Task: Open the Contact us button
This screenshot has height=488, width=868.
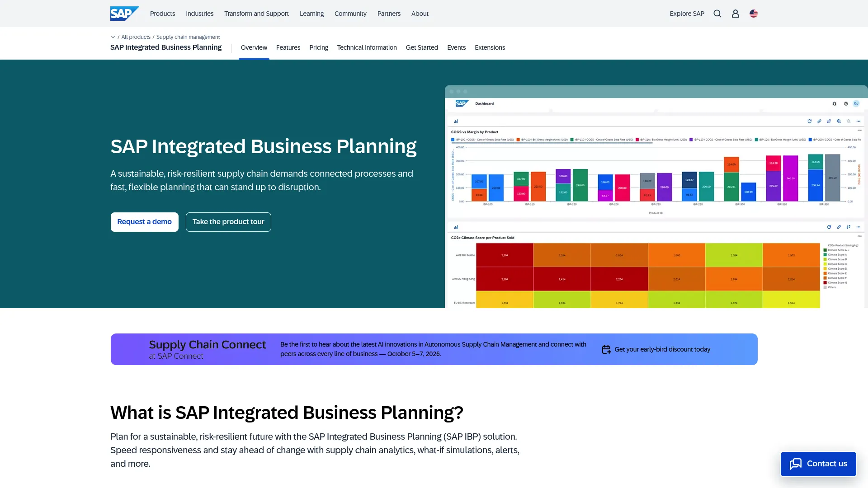Action: pyautogui.click(x=818, y=464)
